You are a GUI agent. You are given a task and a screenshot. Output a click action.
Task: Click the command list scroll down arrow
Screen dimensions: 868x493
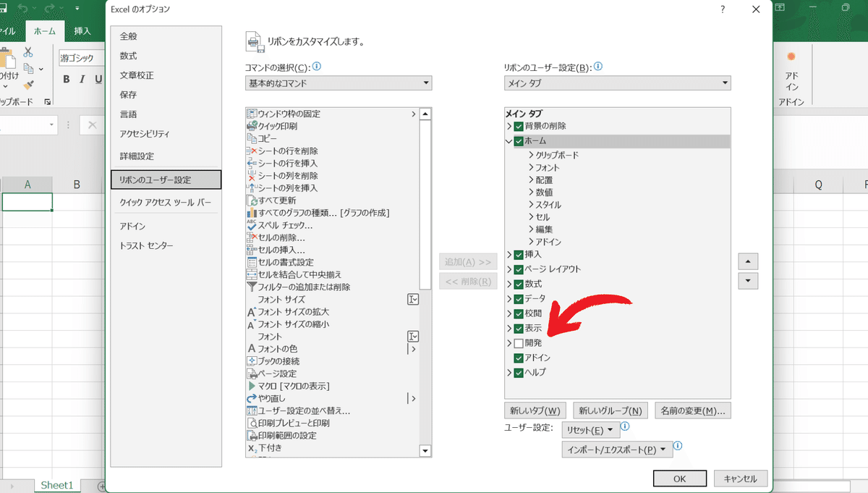click(425, 452)
